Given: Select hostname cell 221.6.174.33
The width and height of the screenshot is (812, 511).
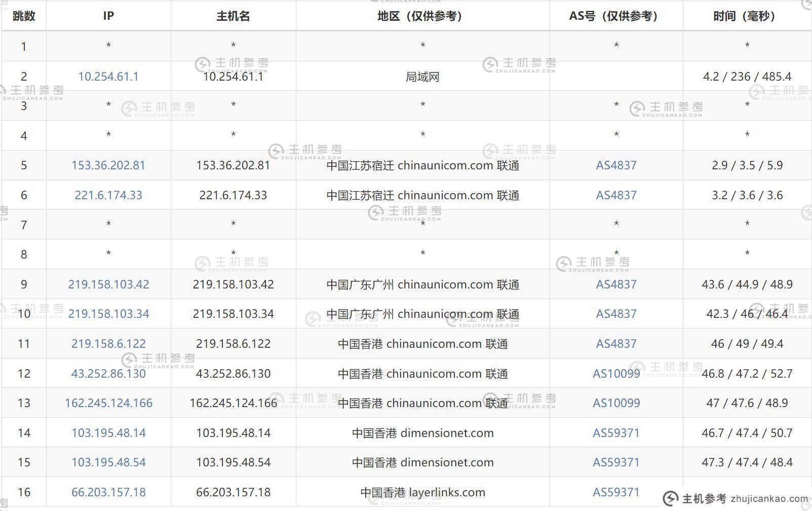Looking at the screenshot, I should (x=233, y=195).
